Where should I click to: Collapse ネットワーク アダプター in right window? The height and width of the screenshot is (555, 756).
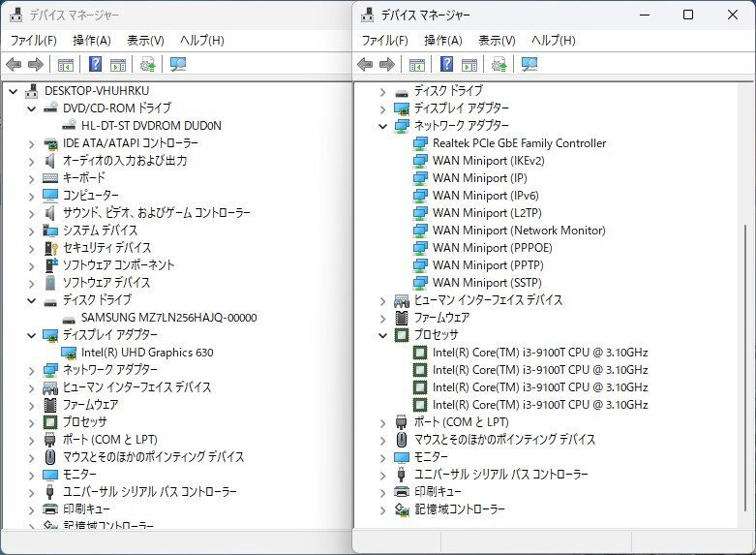click(382, 127)
